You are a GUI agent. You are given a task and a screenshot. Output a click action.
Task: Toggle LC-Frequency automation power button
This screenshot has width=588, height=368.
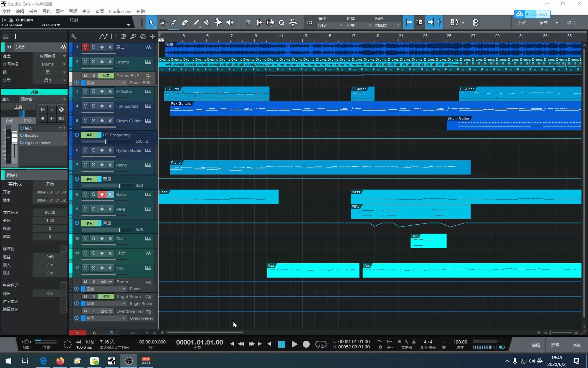pyautogui.click(x=77, y=134)
